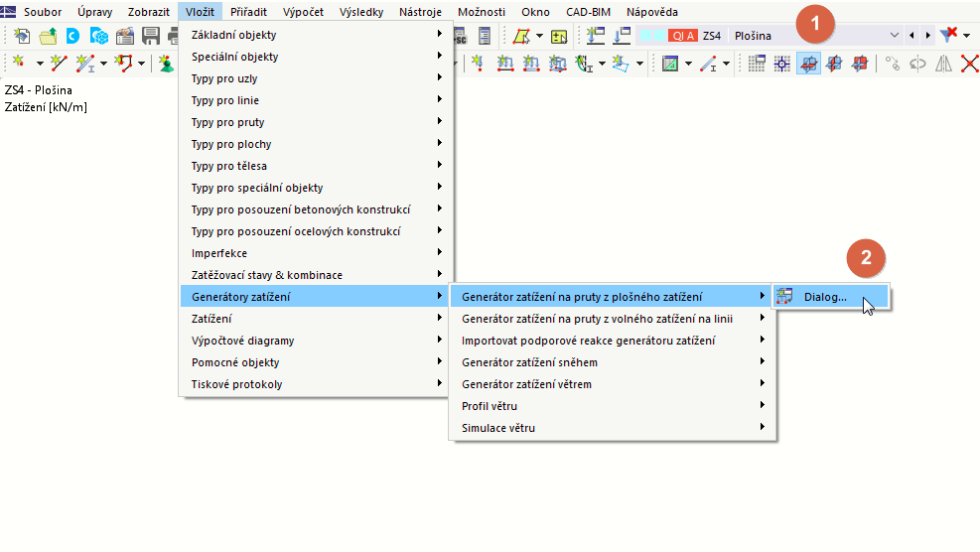Image resolution: width=980 pixels, height=552 pixels.
Task: Expand Základní objekty submenu
Action: tap(317, 35)
